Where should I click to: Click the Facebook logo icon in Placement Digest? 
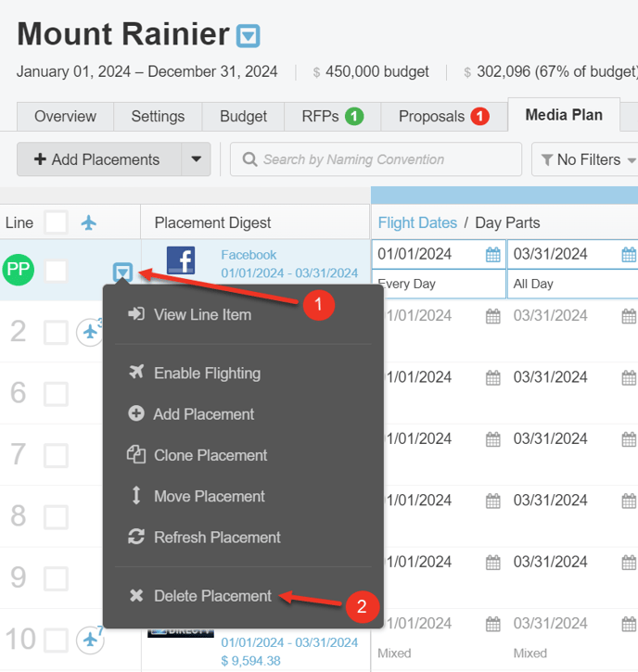click(x=181, y=260)
